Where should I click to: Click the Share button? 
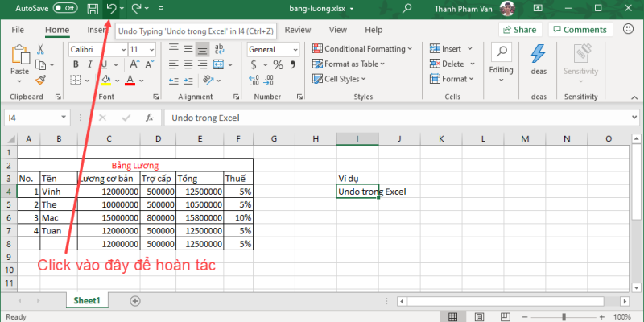click(518, 30)
